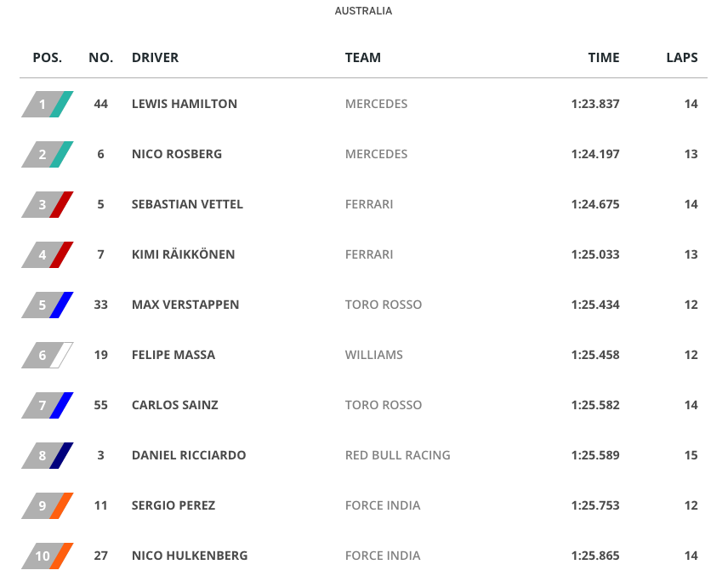This screenshot has height=576, width=728.
Task: Click Nico Hulkenberg's lap time 1:25.865
Action: tap(595, 556)
